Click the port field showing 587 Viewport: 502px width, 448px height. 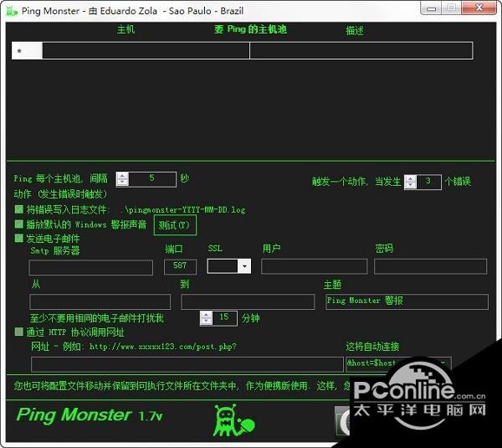point(180,266)
